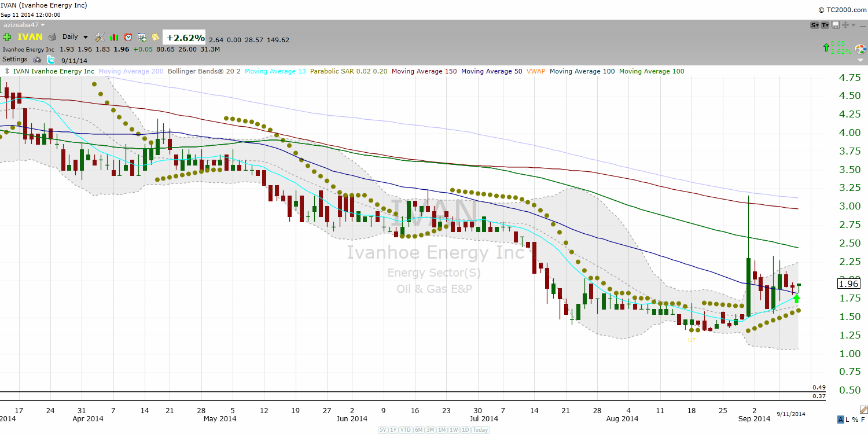Select the VWAP legend label
Screen dimensions: 868x434
click(536, 72)
